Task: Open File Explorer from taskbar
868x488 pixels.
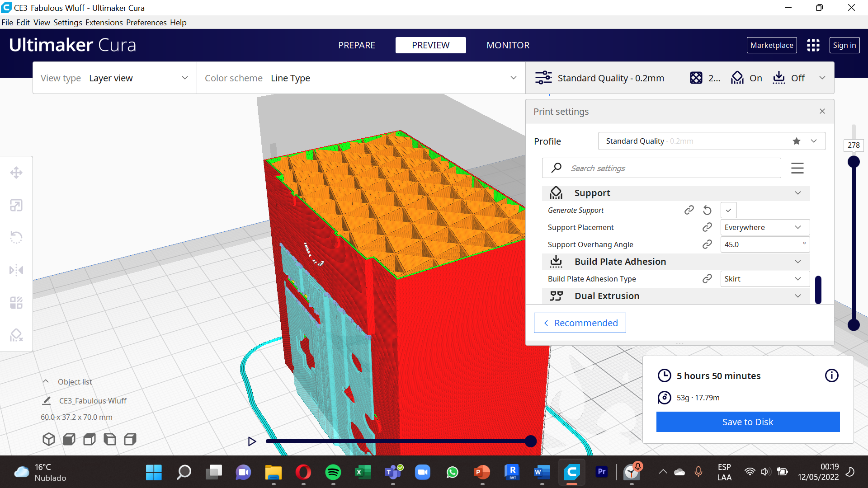Action: (x=273, y=472)
